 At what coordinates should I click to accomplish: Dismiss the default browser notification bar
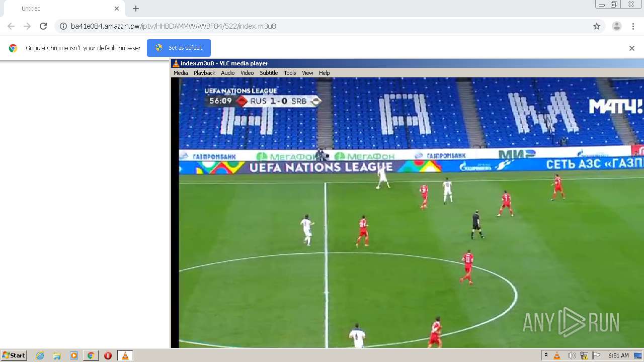tap(632, 48)
